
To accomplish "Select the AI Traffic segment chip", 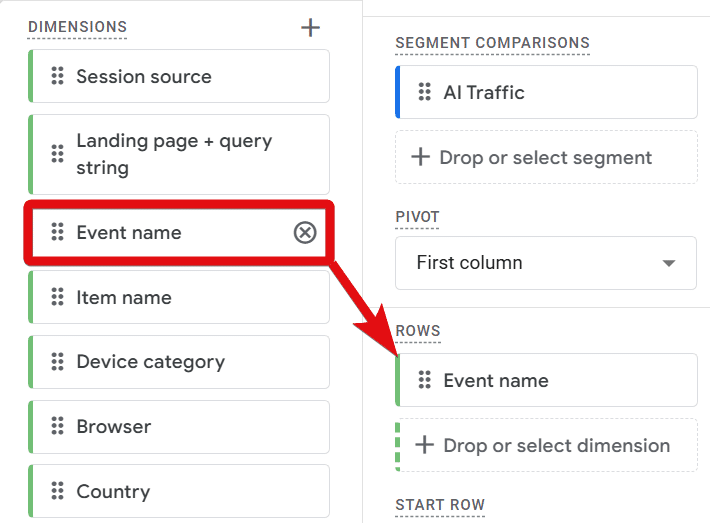I will coord(546,92).
